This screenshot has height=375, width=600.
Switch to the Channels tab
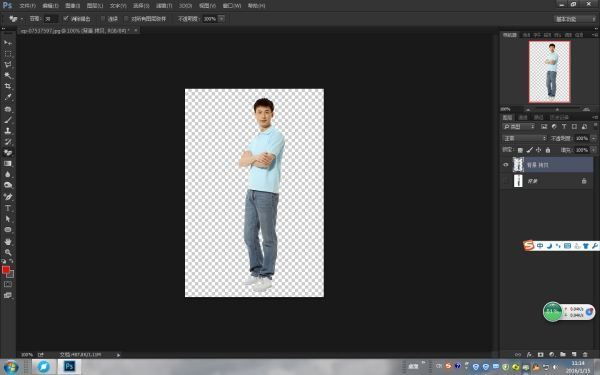point(523,117)
